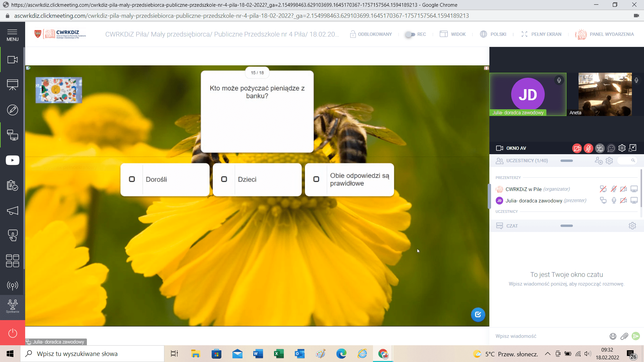The width and height of the screenshot is (644, 362).
Task: Open the WIDOK view layout menu
Action: 453,34
